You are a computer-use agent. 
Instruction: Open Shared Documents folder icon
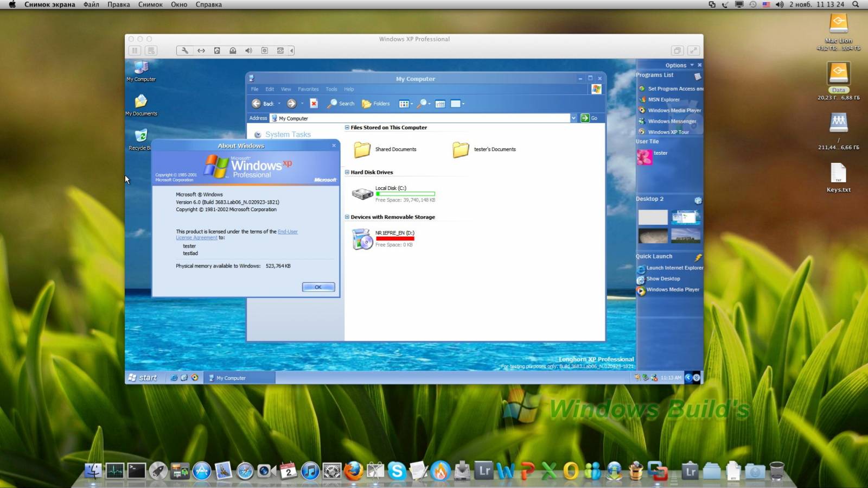[x=362, y=149]
